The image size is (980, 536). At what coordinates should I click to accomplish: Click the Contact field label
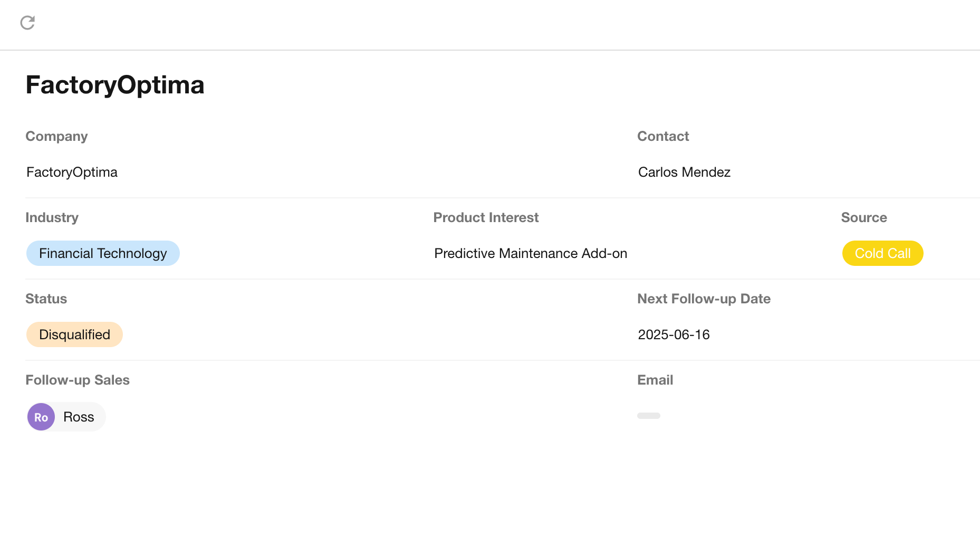663,136
